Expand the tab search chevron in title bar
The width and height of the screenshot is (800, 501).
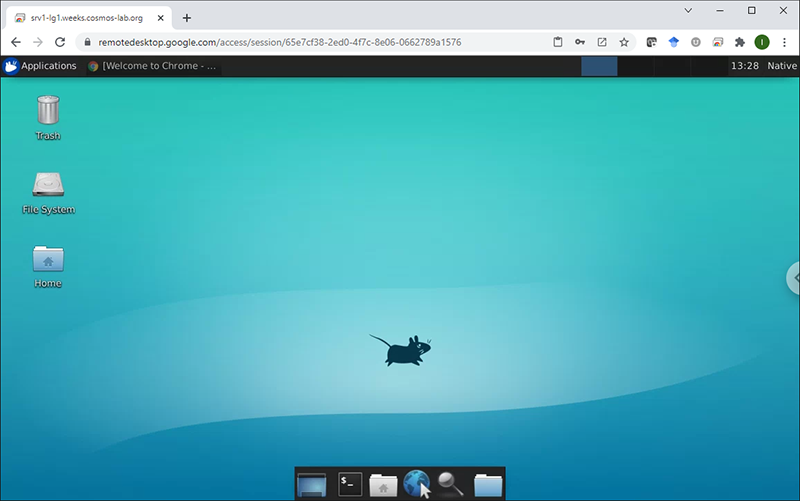tap(688, 10)
